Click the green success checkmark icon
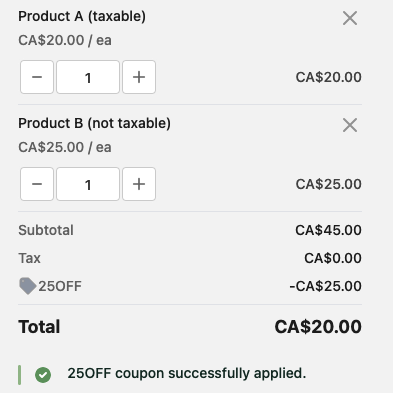Viewport: 393px width, 393px height. [43, 375]
